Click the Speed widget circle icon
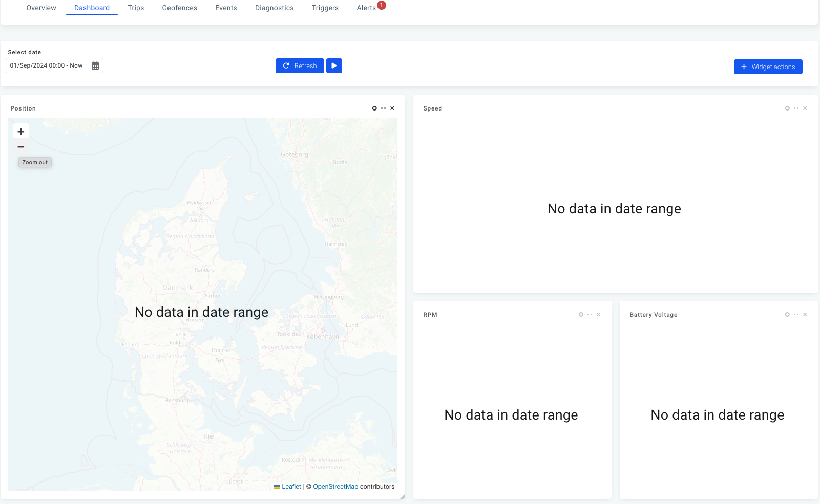This screenshot has width=820, height=504. point(787,108)
